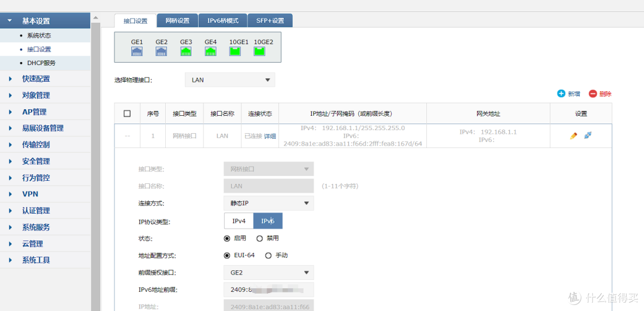Click the GE2 port icon
The image size is (644, 311).
point(162,51)
